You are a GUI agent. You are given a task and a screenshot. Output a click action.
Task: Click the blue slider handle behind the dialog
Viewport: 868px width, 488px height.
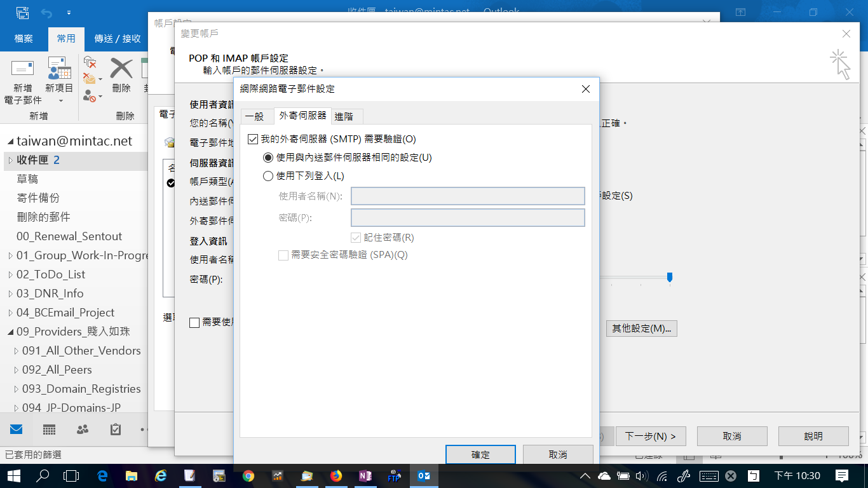(x=669, y=277)
